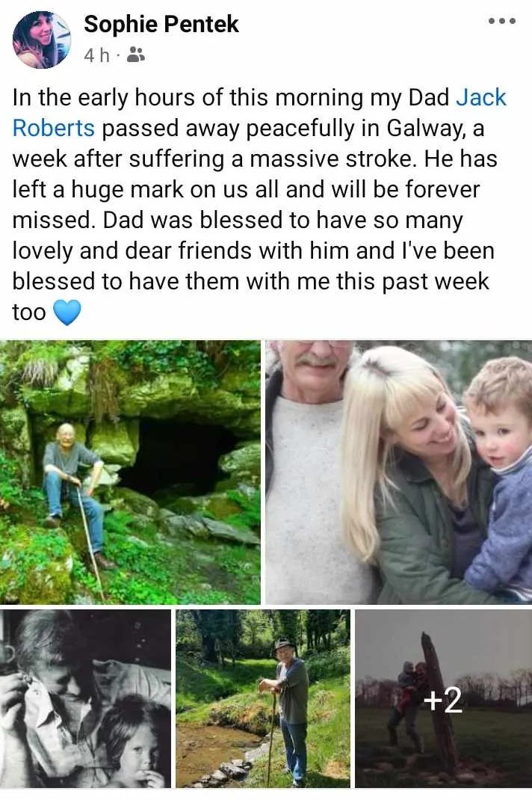Viewport: 532px width, 800px height.
Task: Open the black-and-white father and child photo
Action: pos(85,698)
